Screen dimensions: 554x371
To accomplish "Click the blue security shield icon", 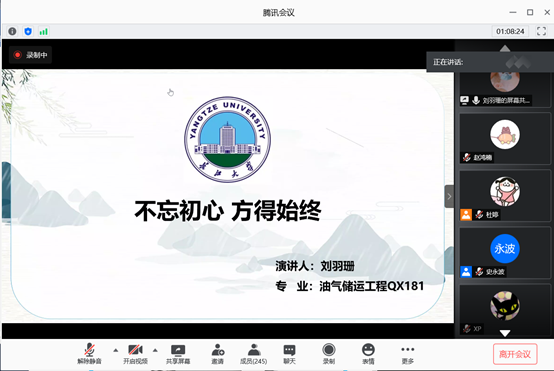I will coord(28,31).
